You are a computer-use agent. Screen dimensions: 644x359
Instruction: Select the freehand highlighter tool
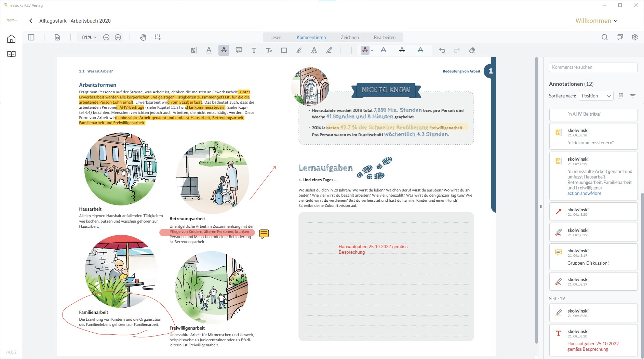click(299, 50)
